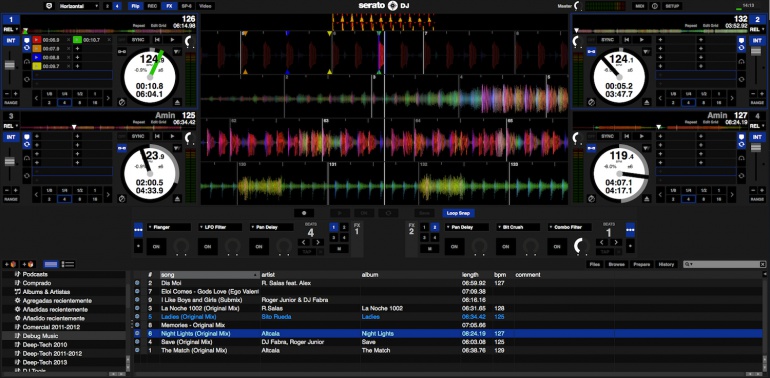Play deck 1 with the play button
Viewport: 770px width, 378px height.
click(x=172, y=40)
